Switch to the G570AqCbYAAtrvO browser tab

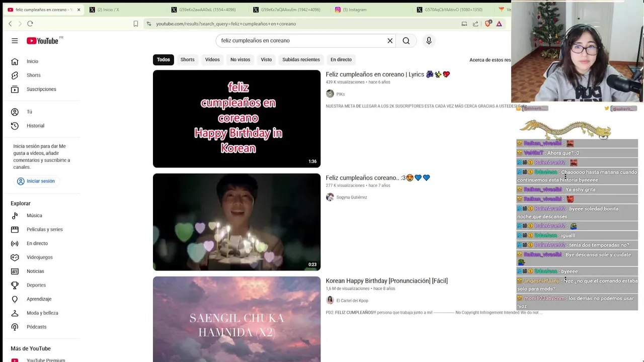452,10
